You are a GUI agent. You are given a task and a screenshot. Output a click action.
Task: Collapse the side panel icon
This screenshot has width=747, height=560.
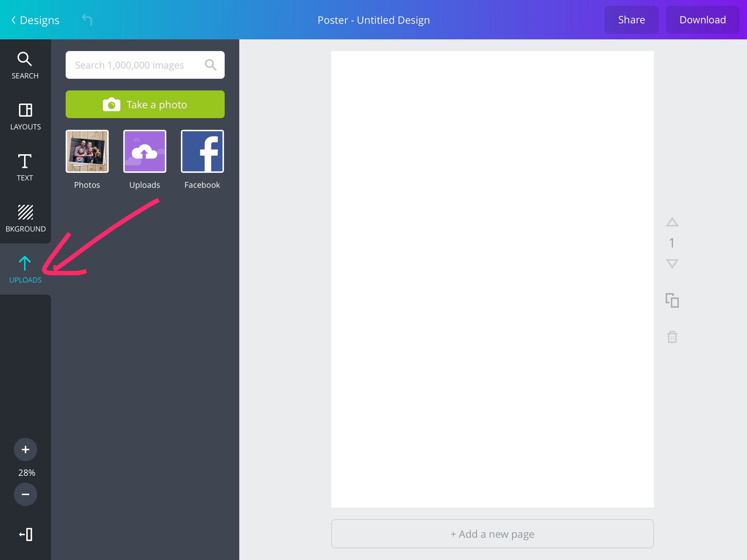point(26,534)
